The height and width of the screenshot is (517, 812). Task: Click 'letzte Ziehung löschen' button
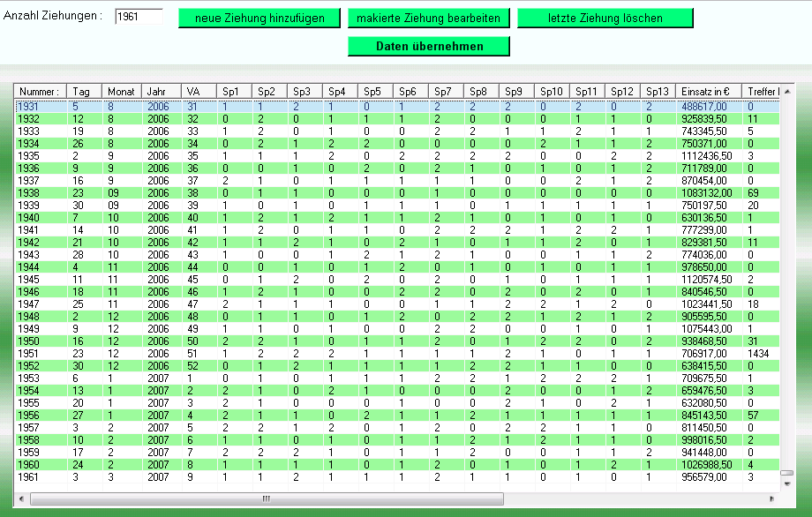tap(605, 19)
